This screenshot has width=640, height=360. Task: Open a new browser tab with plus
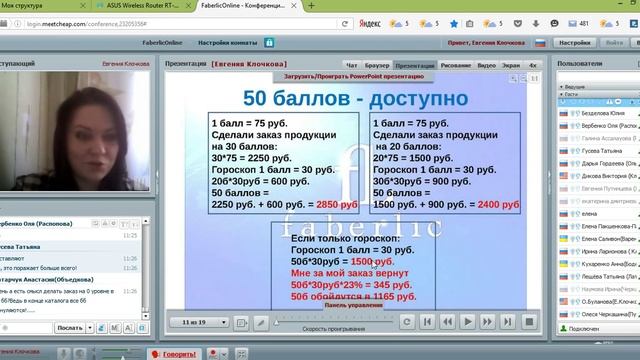(311, 6)
